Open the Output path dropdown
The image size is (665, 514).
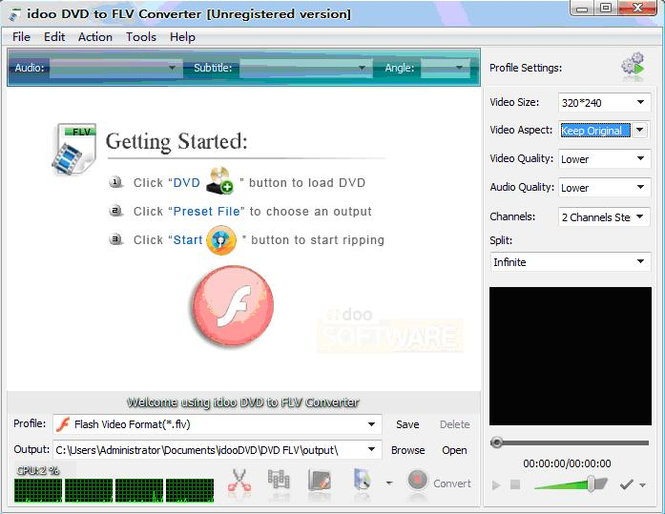(x=217, y=450)
